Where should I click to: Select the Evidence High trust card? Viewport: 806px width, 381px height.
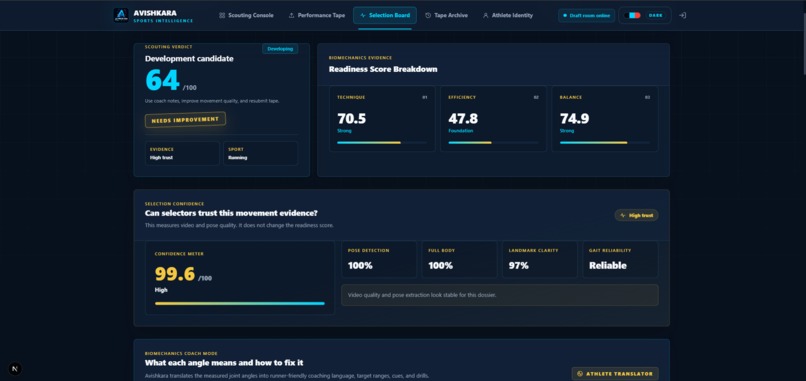pos(182,153)
